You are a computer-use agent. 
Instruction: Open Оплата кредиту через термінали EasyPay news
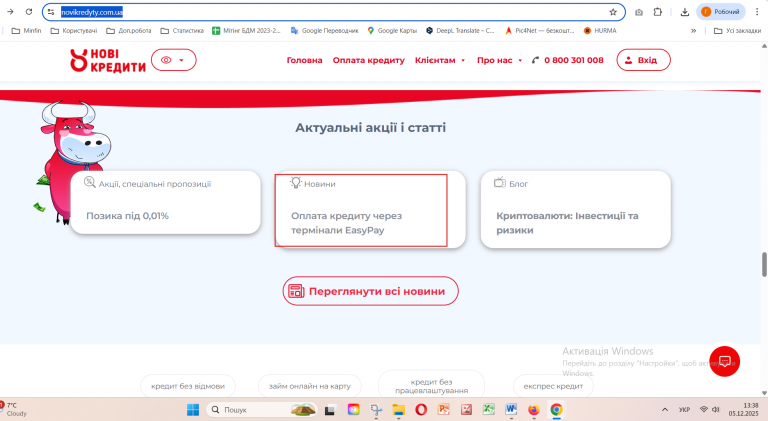point(370,210)
